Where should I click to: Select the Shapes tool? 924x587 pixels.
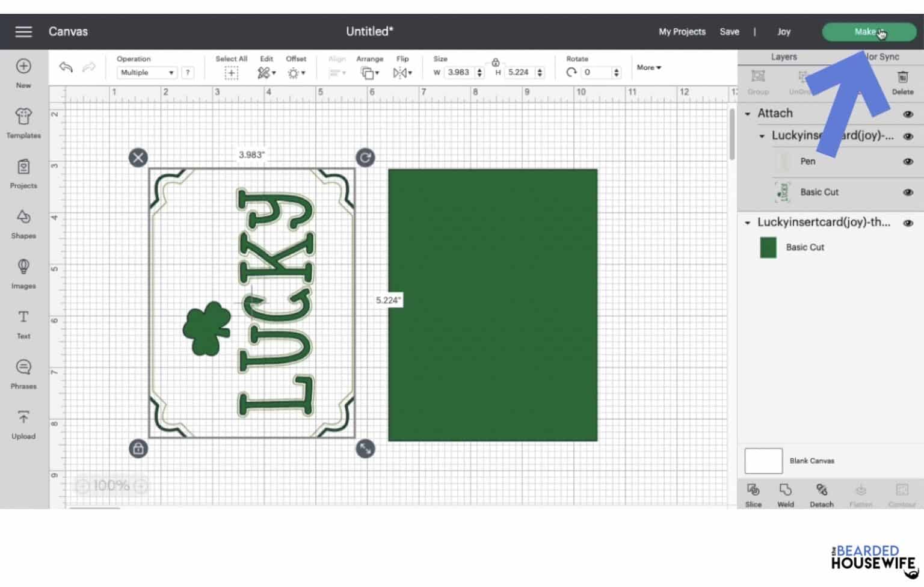(x=23, y=223)
